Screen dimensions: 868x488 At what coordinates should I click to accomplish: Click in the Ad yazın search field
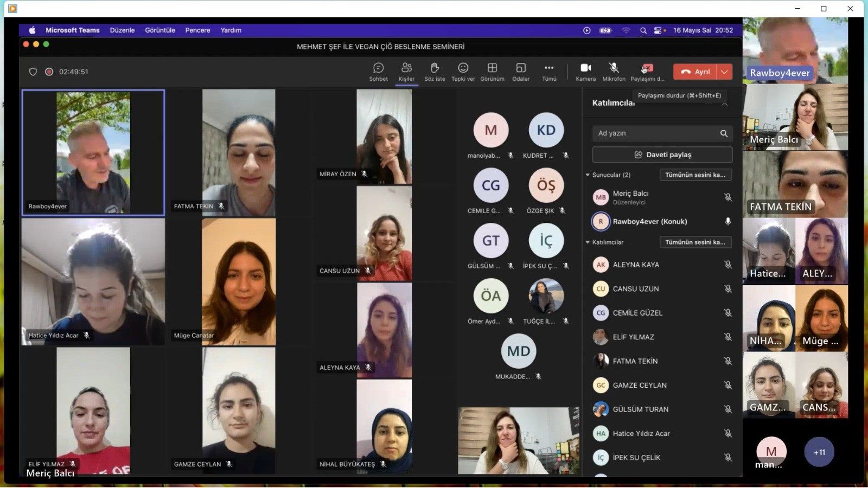coord(662,133)
